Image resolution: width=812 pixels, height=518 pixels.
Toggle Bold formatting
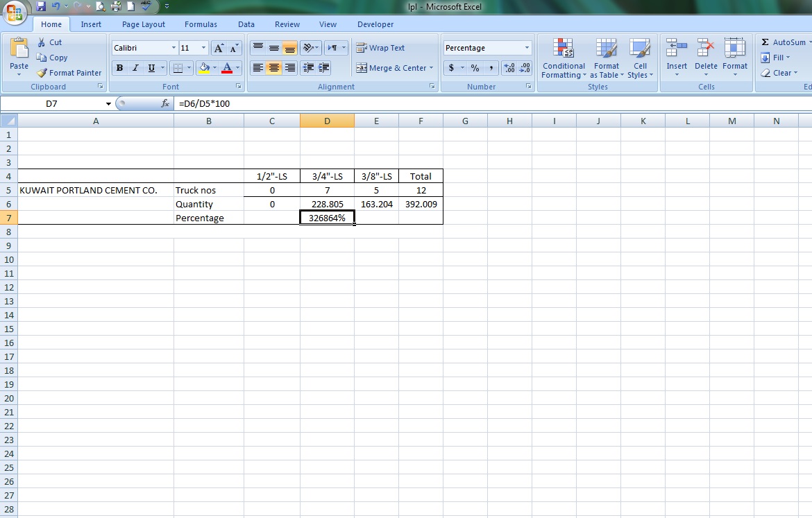[x=119, y=68]
